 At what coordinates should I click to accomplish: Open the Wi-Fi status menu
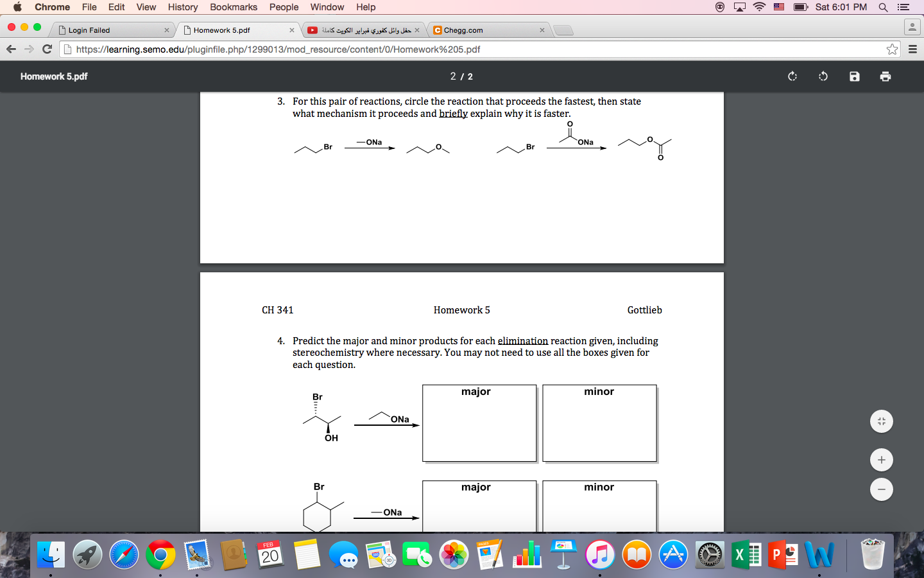[x=758, y=7]
